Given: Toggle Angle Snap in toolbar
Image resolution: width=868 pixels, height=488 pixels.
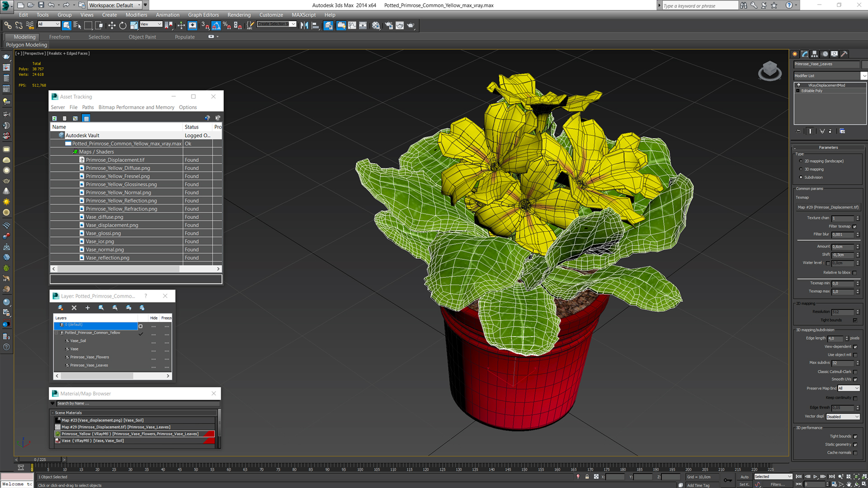Looking at the screenshot, I should tap(216, 25).
